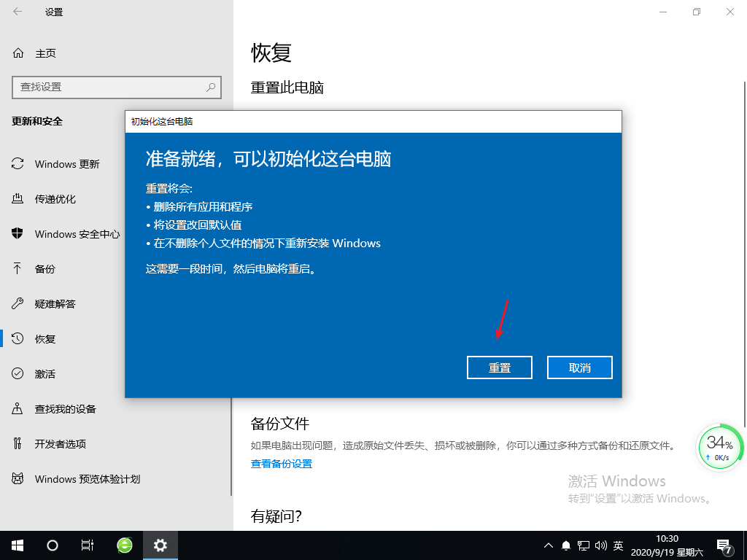Click the 查看备份设置 link
Viewport: 747px width, 560px height.
pos(282,464)
